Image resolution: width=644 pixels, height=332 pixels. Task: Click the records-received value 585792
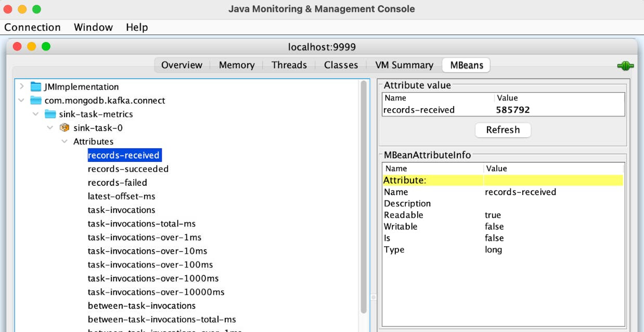(513, 110)
